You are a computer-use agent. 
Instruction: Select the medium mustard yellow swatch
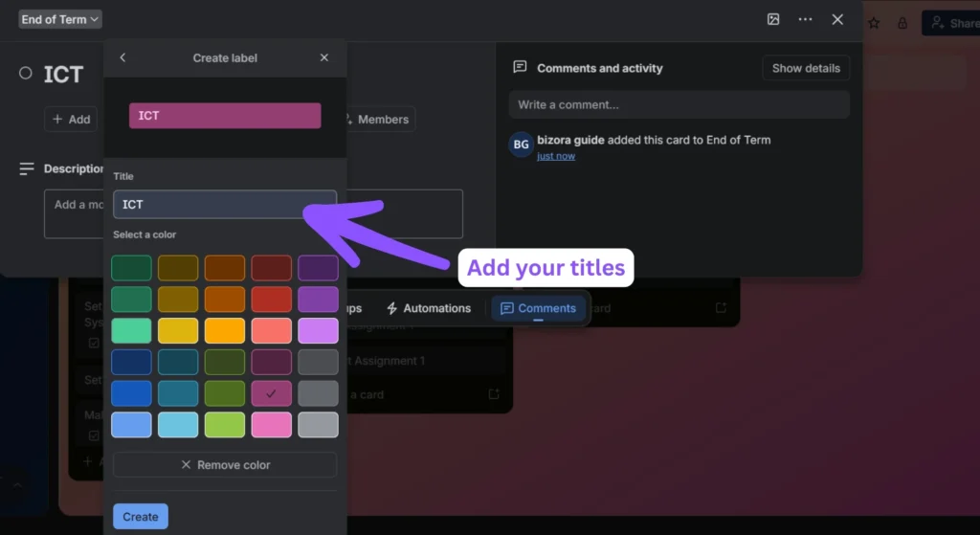178,300
